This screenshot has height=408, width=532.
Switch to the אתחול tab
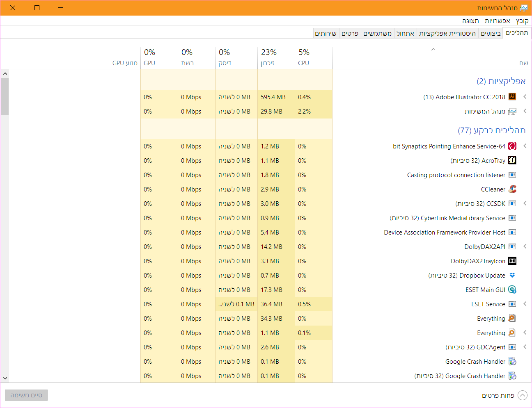tap(405, 34)
